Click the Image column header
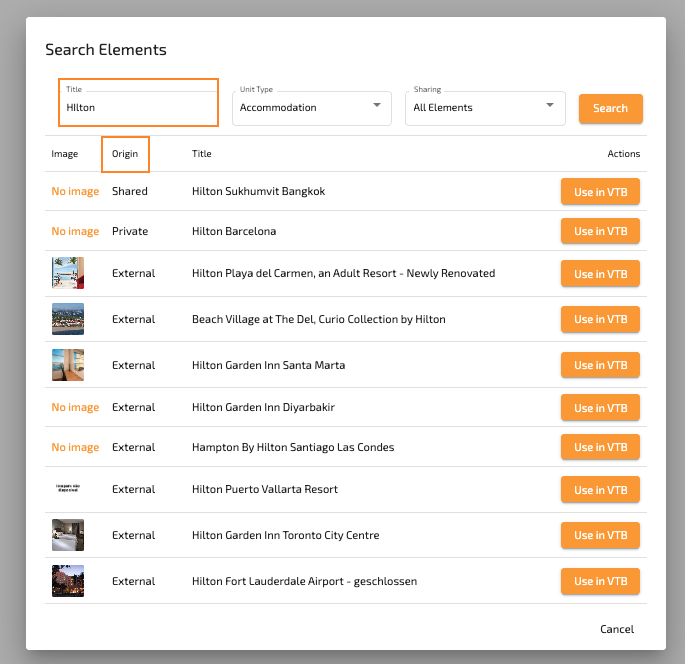Viewport: 685px width, 664px height. click(65, 154)
